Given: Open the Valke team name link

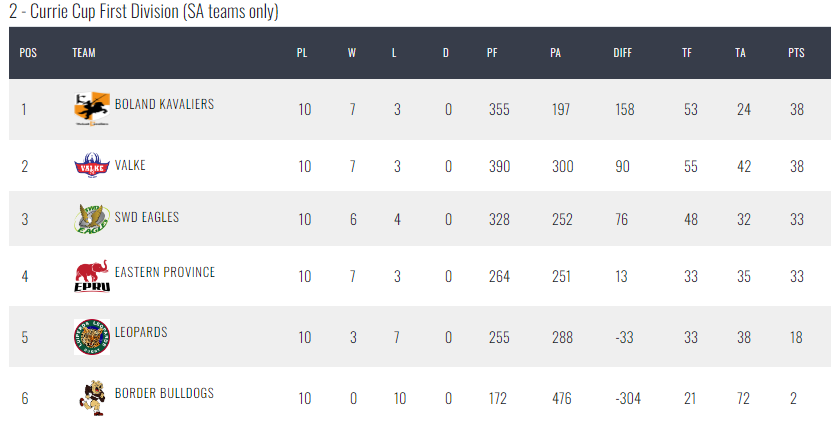Looking at the screenshot, I should (130, 165).
